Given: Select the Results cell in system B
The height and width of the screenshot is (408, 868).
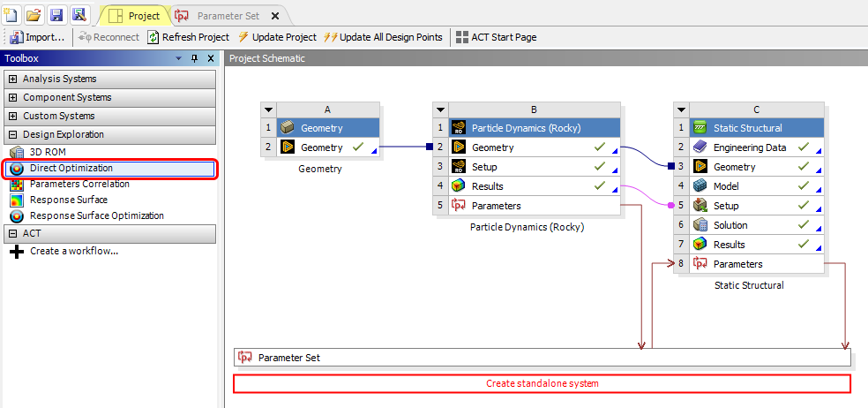Looking at the screenshot, I should click(x=535, y=186).
